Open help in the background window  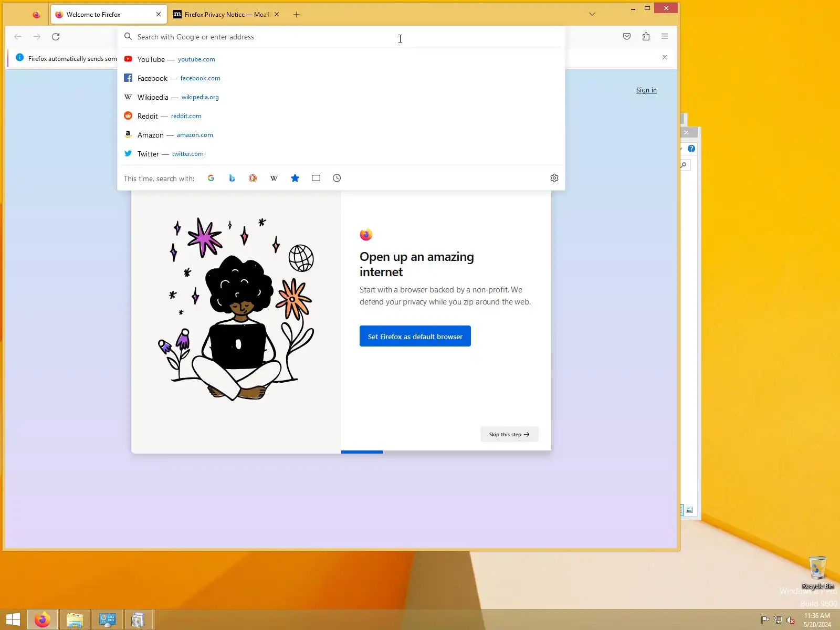pos(691,149)
